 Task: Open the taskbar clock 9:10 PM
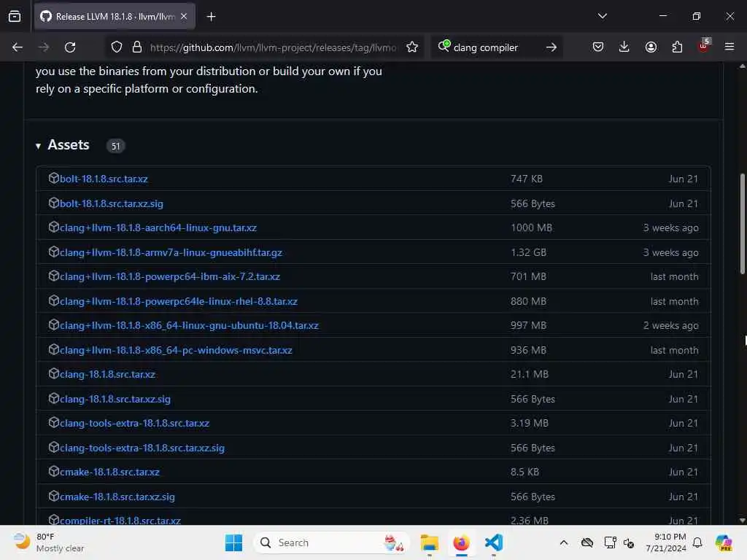click(x=666, y=542)
